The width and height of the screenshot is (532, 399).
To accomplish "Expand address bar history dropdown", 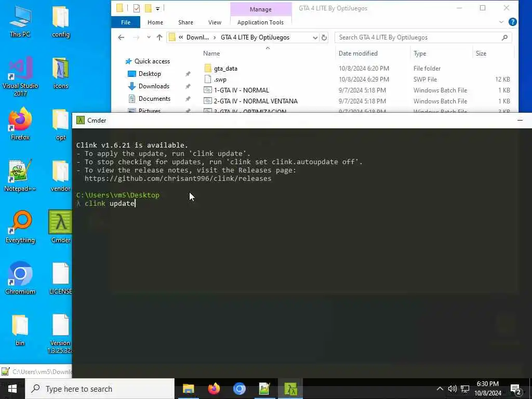I will [315, 37].
